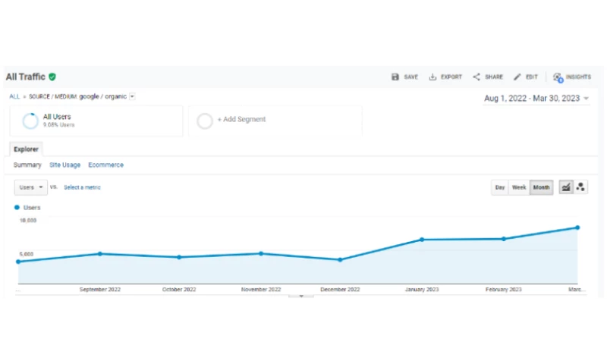Click the SAVE label

(410, 77)
